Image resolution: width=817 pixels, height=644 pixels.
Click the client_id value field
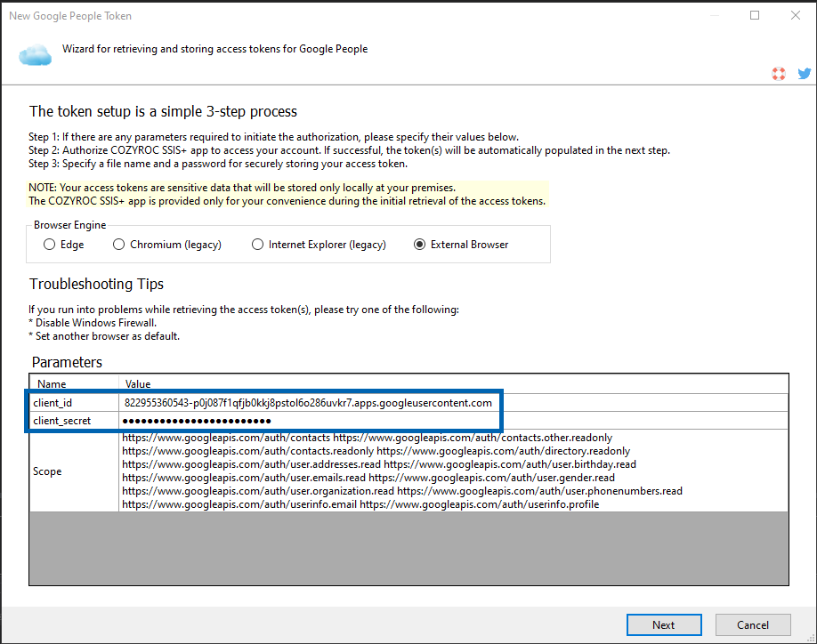pos(307,403)
